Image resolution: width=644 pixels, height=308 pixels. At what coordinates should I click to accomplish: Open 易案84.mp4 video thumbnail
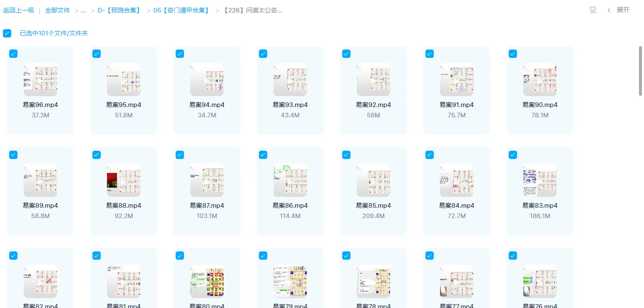(x=457, y=181)
